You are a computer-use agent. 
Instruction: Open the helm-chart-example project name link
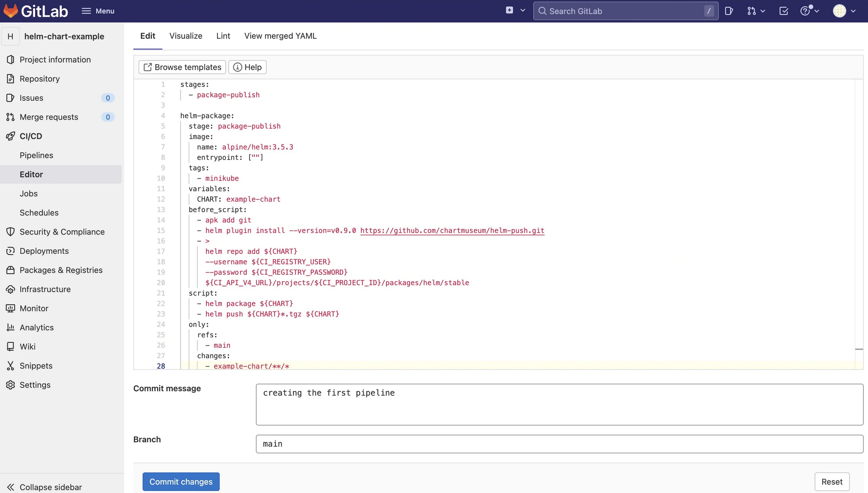64,36
